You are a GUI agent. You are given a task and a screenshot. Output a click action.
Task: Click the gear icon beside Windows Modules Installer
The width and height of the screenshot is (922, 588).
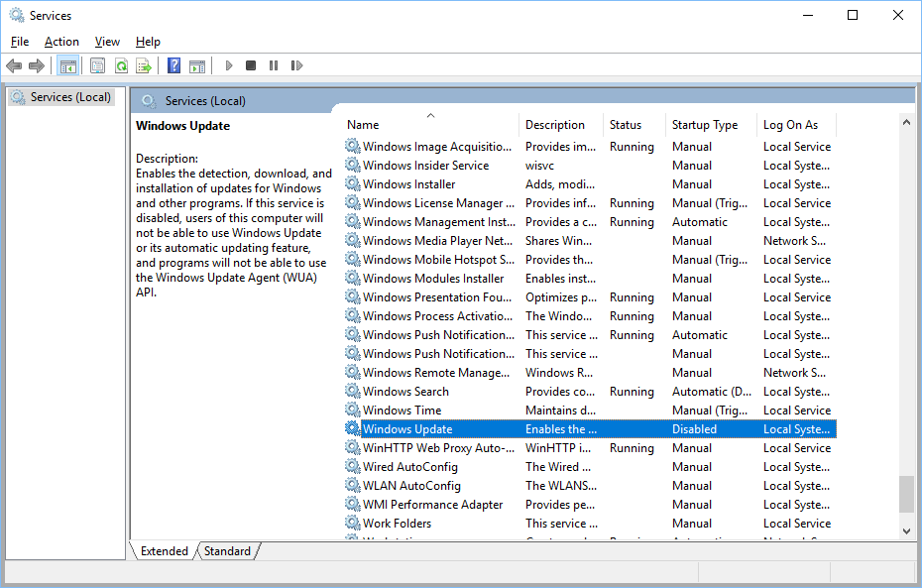click(352, 278)
